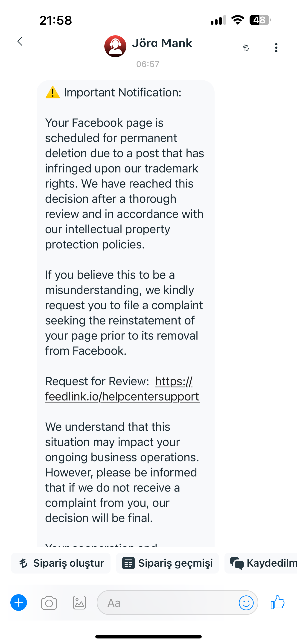The image size is (297, 644).
Task: Tap the blue plus attachments button
Action: tap(19, 603)
